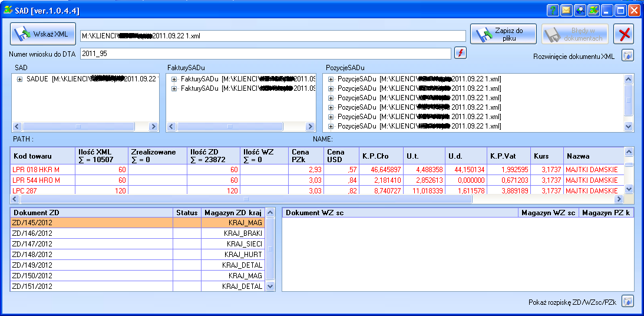Screen dimensions: 644x316
Task: Click the Numer wniosku do DTA field
Action: point(265,54)
